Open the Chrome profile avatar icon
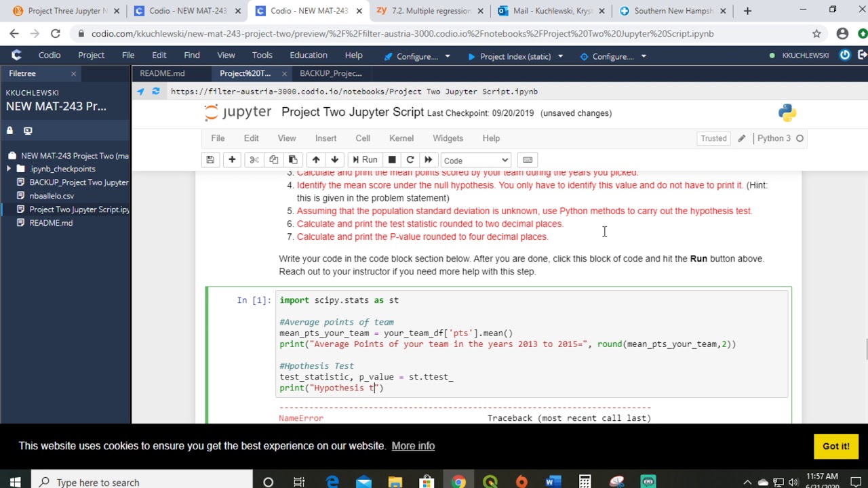The height and width of the screenshot is (488, 868). [842, 33]
